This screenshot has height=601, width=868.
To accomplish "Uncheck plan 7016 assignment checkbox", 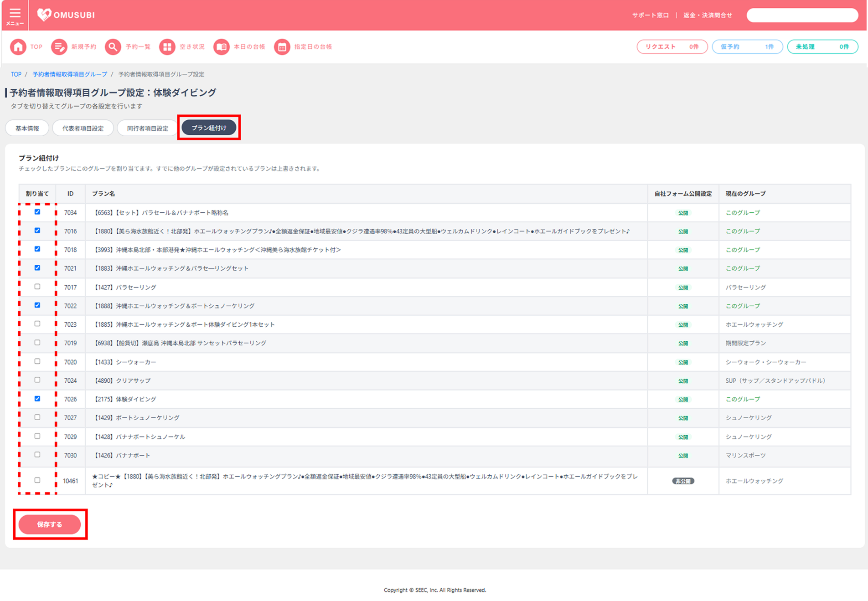I will (x=37, y=231).
